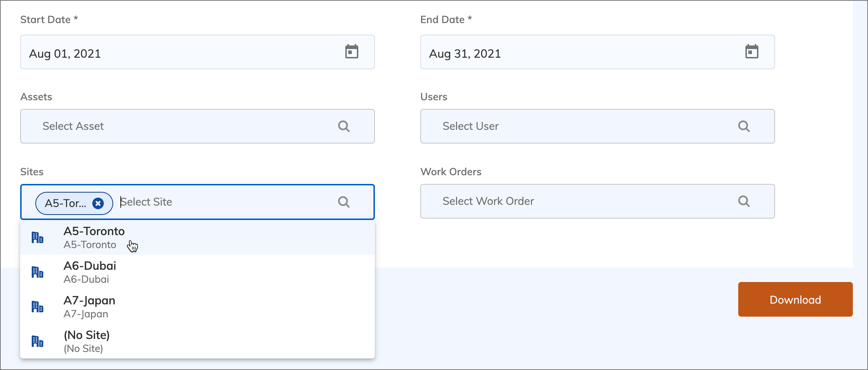
Task: Choose A5-Toronto from the site list
Action: tap(198, 238)
